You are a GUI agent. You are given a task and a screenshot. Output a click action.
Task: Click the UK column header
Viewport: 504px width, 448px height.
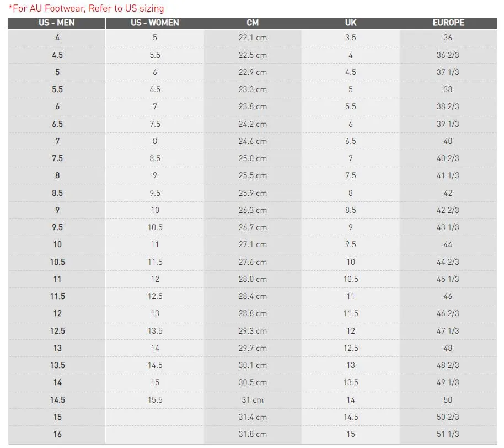pyautogui.click(x=351, y=23)
